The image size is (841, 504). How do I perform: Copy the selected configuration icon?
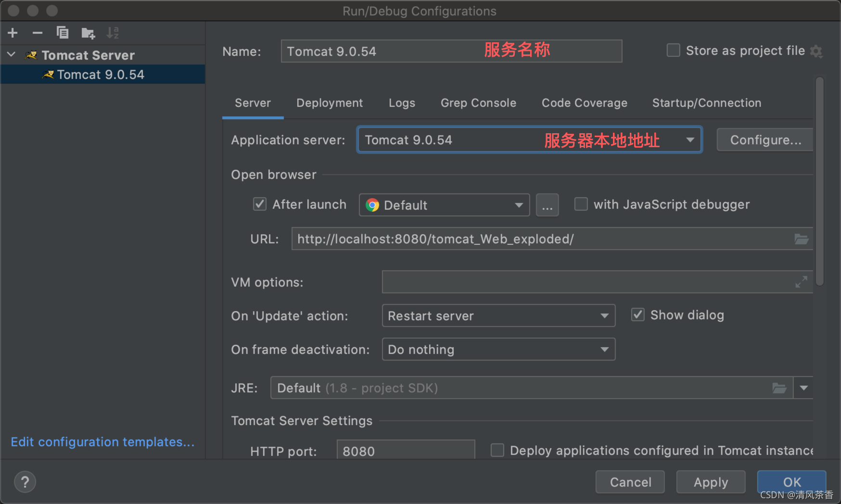(x=63, y=33)
